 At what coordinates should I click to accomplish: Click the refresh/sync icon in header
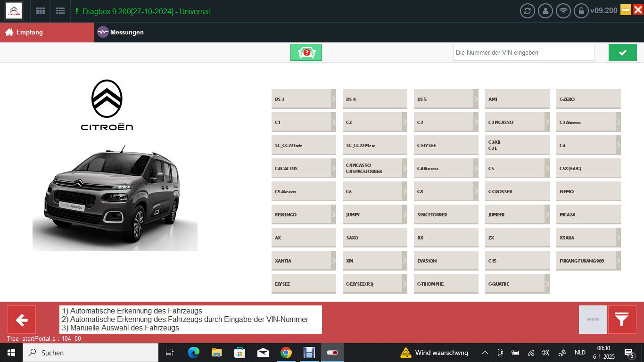point(528,11)
